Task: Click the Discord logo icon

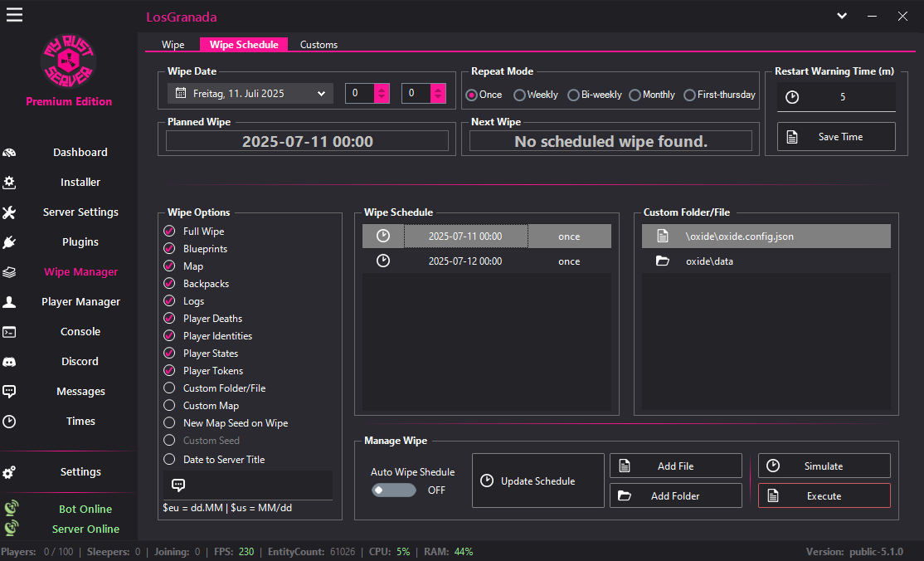Action: [9, 362]
